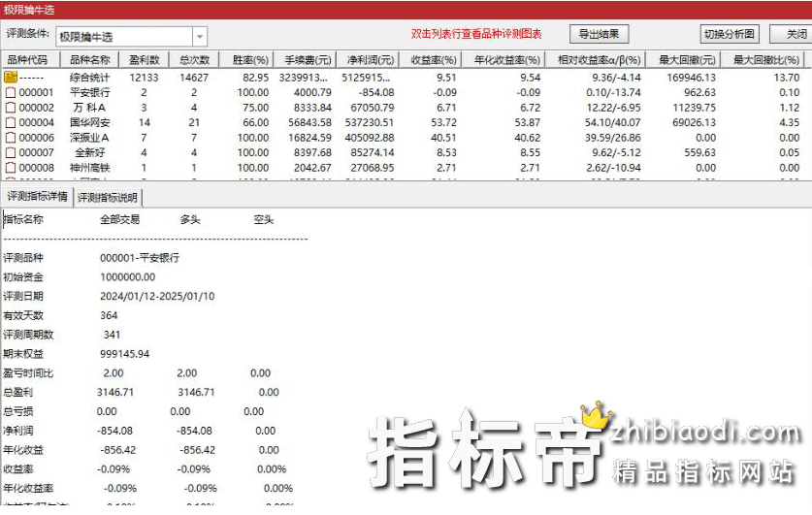Image resolution: width=812 pixels, height=515 pixels.
Task: Select the 综合统计 summary row
Action: pos(406,78)
